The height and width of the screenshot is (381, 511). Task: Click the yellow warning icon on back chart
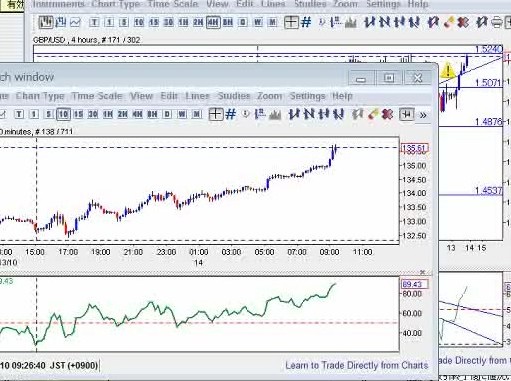[448, 71]
